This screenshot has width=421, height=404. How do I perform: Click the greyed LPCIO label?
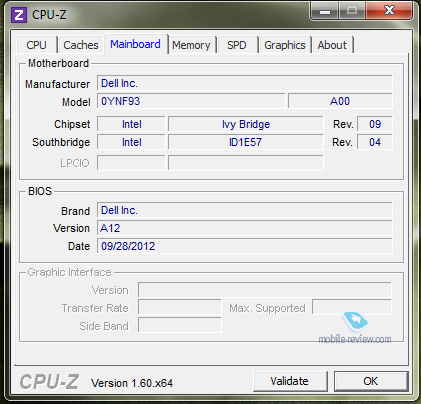pos(75,163)
